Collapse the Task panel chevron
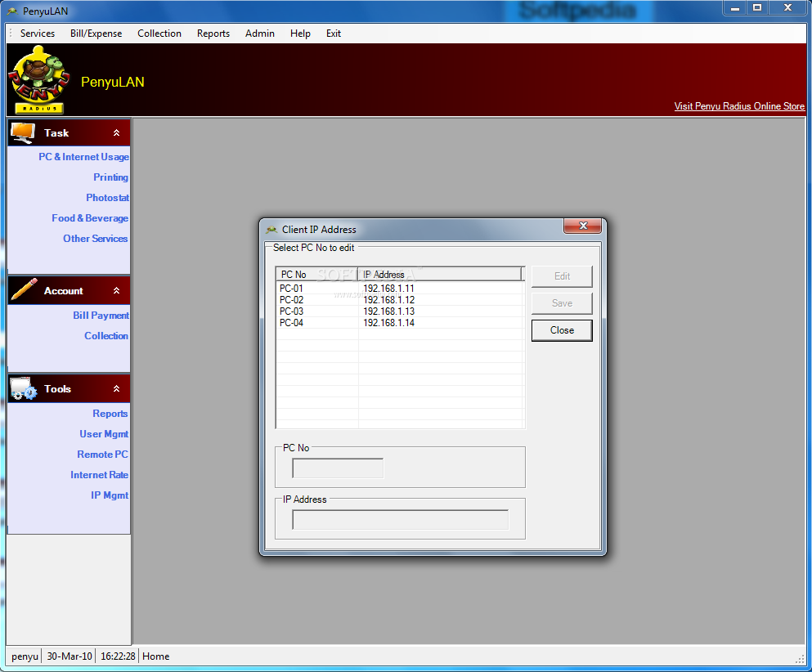Image resolution: width=812 pixels, height=672 pixels. pos(116,133)
